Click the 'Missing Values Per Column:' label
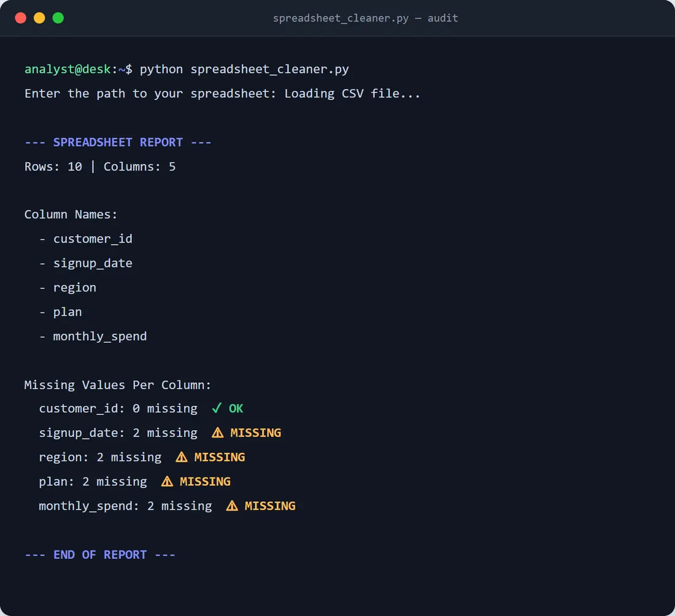Image resolution: width=675 pixels, height=616 pixels. point(118,385)
